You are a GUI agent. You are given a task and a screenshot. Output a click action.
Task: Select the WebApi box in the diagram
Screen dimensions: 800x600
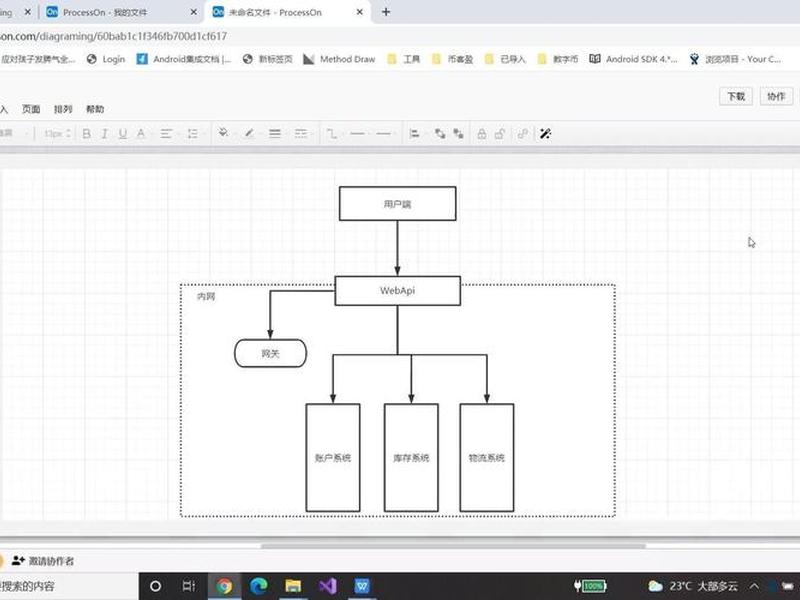click(x=397, y=291)
